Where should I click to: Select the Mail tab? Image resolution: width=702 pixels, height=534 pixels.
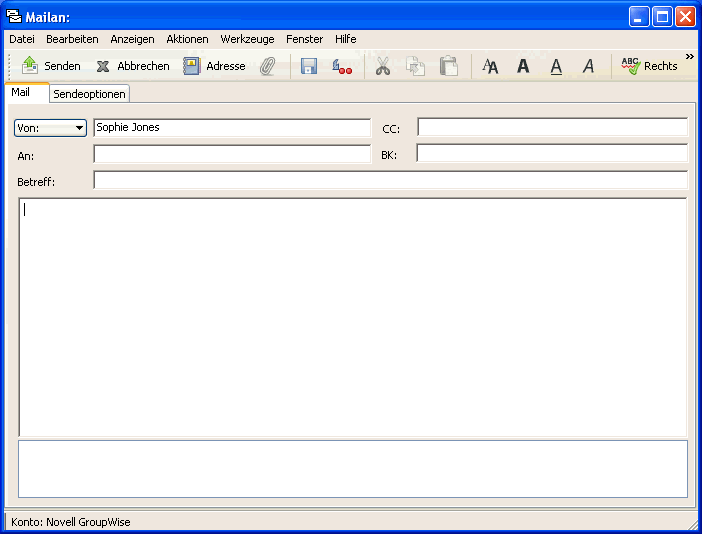pyautogui.click(x=26, y=93)
